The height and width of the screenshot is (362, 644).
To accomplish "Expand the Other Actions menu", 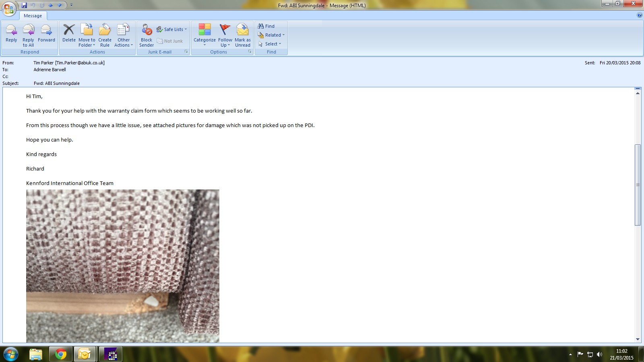I will [x=124, y=35].
